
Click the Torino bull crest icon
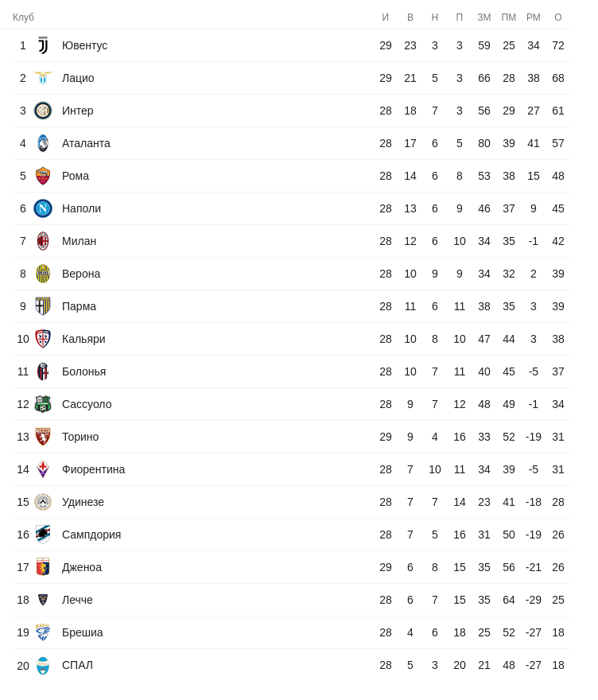(x=43, y=437)
